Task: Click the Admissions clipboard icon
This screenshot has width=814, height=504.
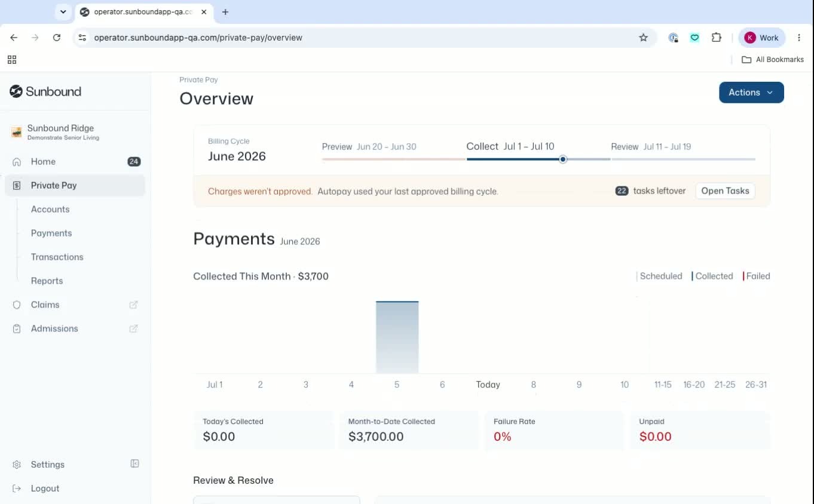Action: [x=17, y=328]
